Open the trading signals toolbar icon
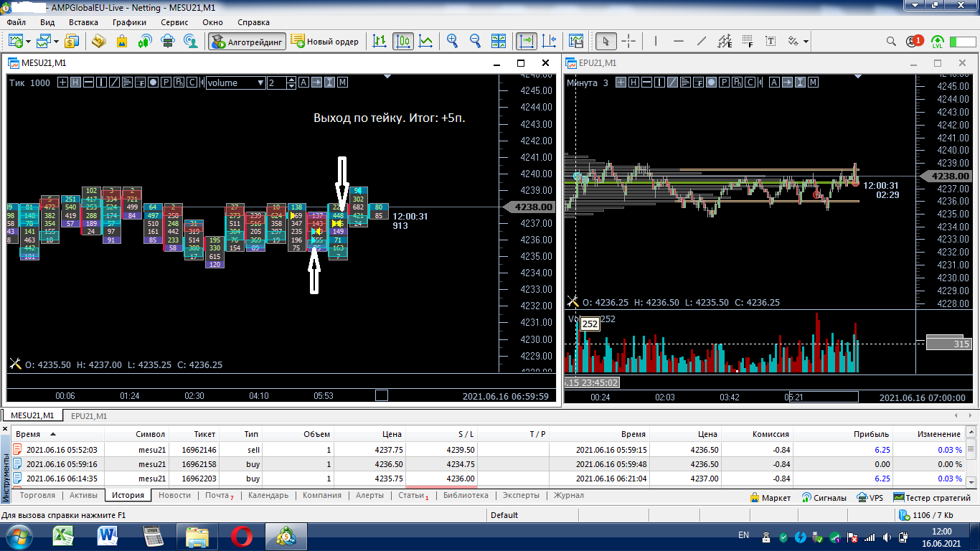 pos(144,41)
